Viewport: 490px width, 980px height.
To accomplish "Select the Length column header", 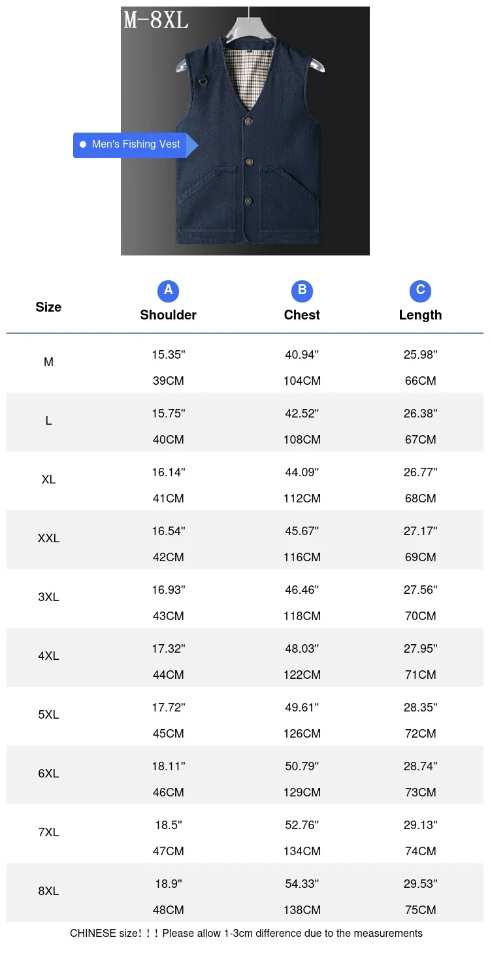I will pyautogui.click(x=420, y=315).
